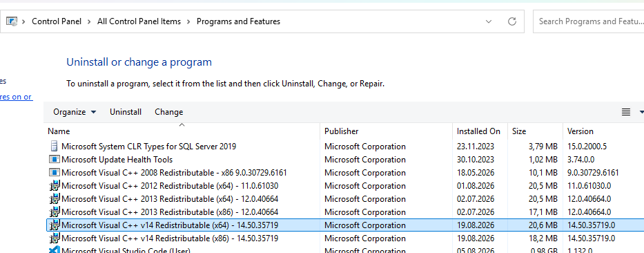The width and height of the screenshot is (644, 253).
Task: Sort list by Name column
Action: pyautogui.click(x=182, y=131)
